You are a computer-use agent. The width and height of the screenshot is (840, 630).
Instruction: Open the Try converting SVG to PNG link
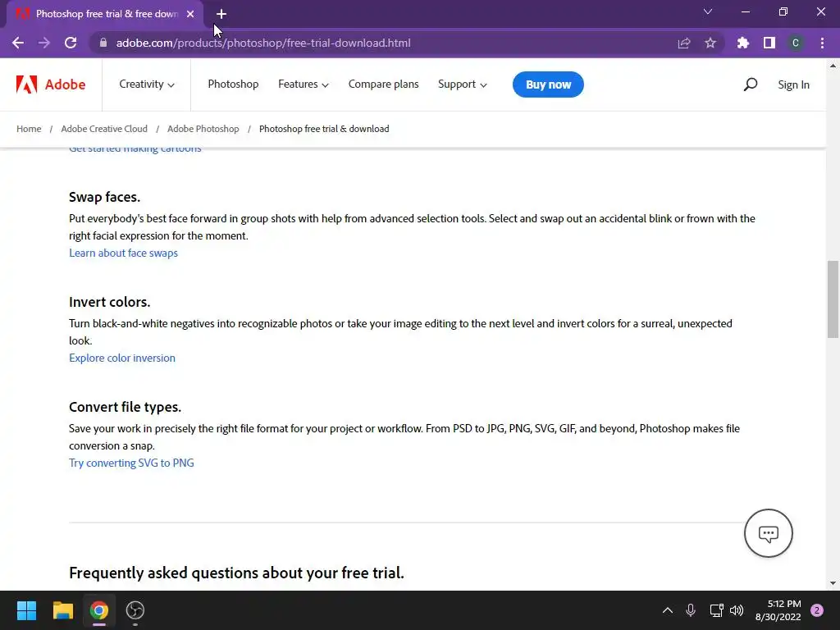tap(131, 463)
